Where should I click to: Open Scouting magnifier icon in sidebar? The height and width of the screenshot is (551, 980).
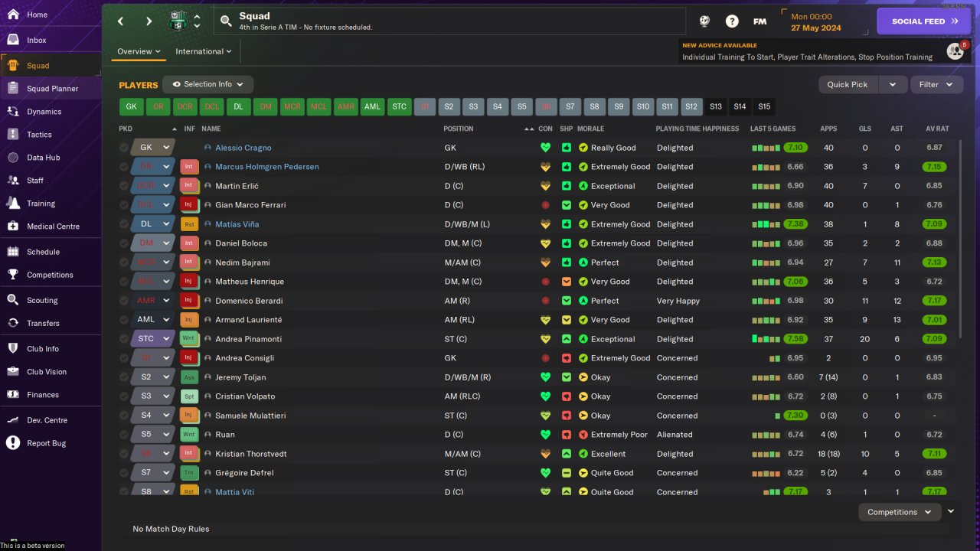pyautogui.click(x=13, y=300)
